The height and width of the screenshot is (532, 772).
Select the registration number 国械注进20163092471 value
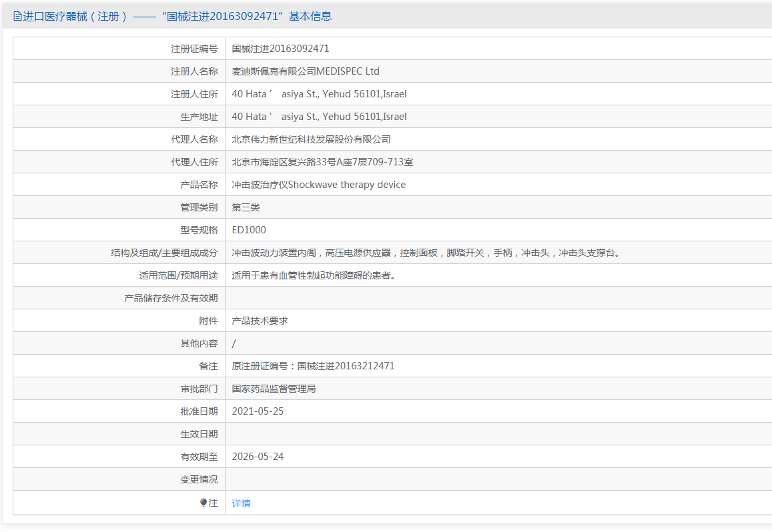[x=281, y=49]
